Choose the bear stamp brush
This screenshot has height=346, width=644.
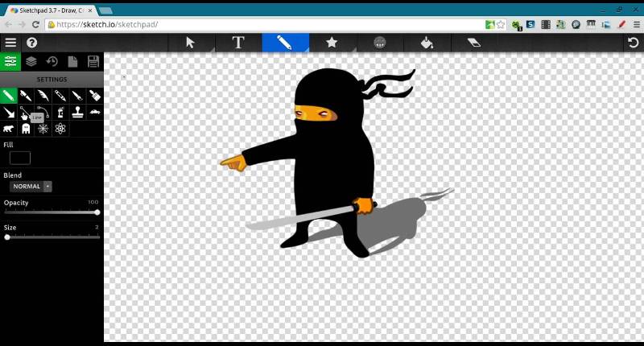point(9,129)
